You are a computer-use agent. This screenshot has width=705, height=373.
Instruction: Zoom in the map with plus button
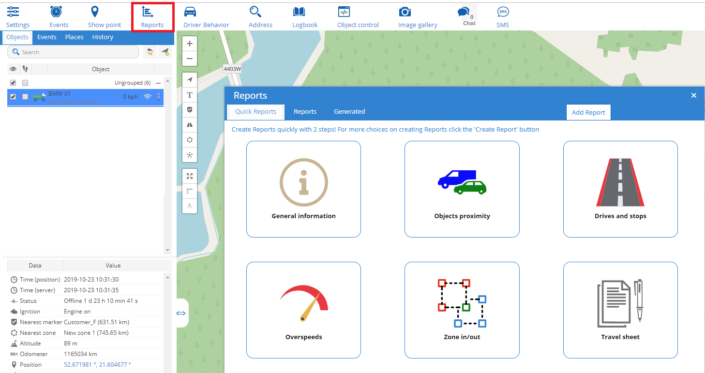[190, 44]
